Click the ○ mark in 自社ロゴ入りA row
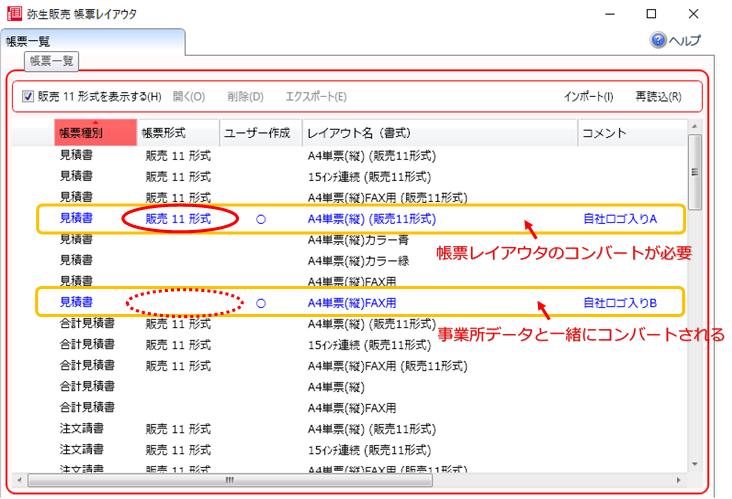 tap(261, 219)
